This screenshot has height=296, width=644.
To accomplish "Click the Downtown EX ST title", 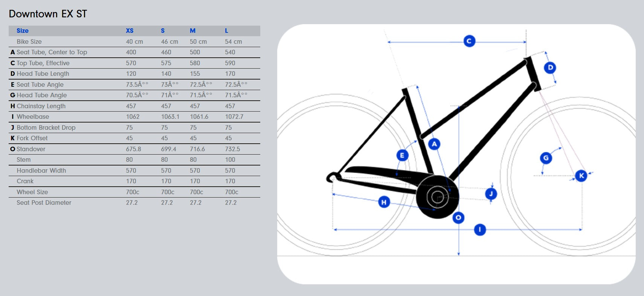I will pos(48,14).
